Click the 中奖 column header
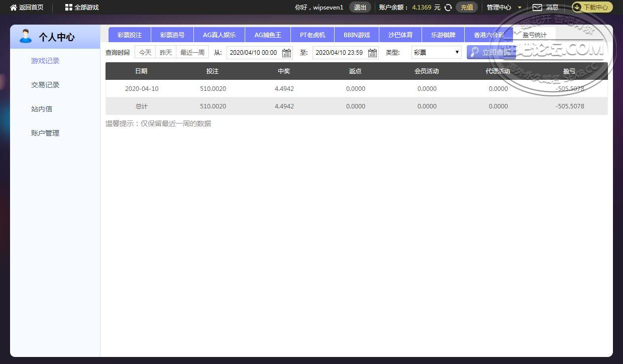623x364 pixels. (x=284, y=71)
